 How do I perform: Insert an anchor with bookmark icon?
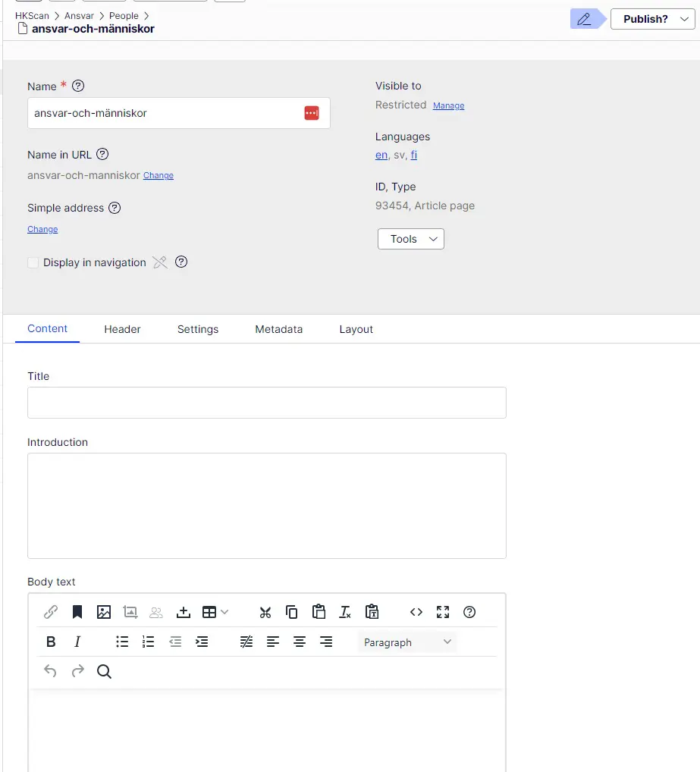[x=77, y=612]
